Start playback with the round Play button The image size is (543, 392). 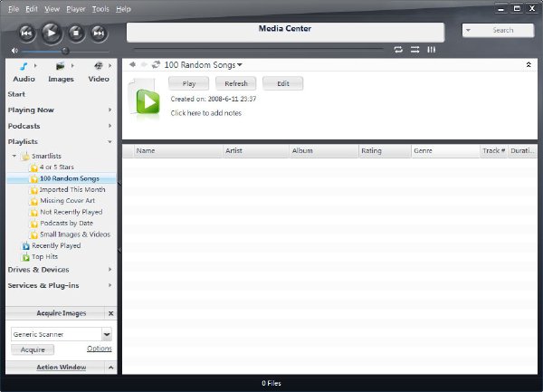pyautogui.click(x=52, y=33)
